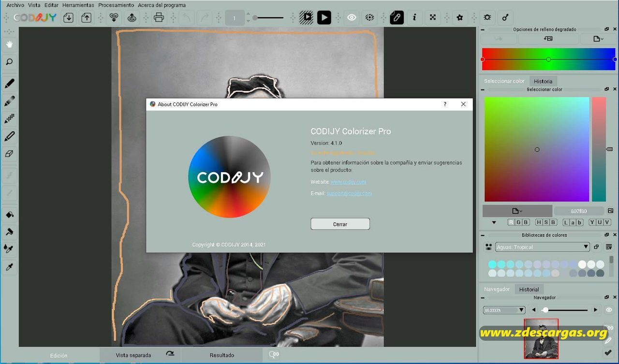This screenshot has height=364, width=619.
Task: Click the Export (up arrow) toolbar icon
Action: point(86,18)
